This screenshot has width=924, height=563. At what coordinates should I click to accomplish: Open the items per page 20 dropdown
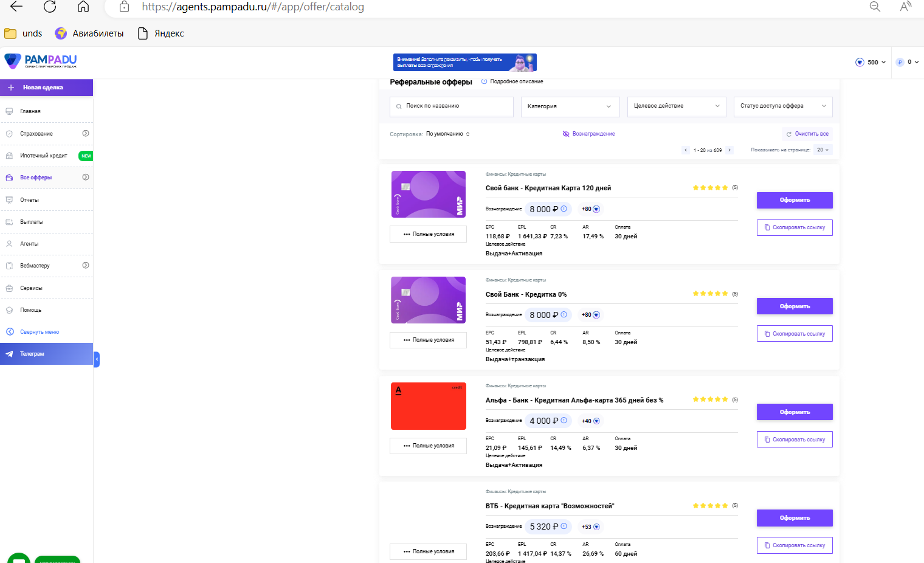[x=823, y=150]
